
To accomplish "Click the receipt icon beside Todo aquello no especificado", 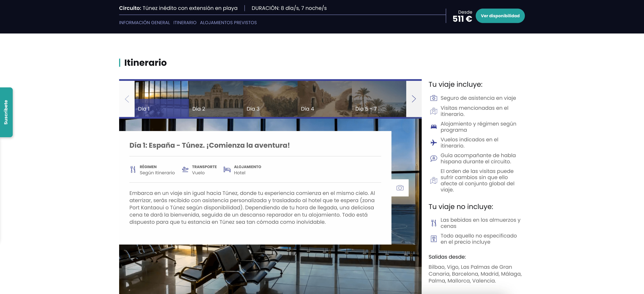I will point(434,239).
